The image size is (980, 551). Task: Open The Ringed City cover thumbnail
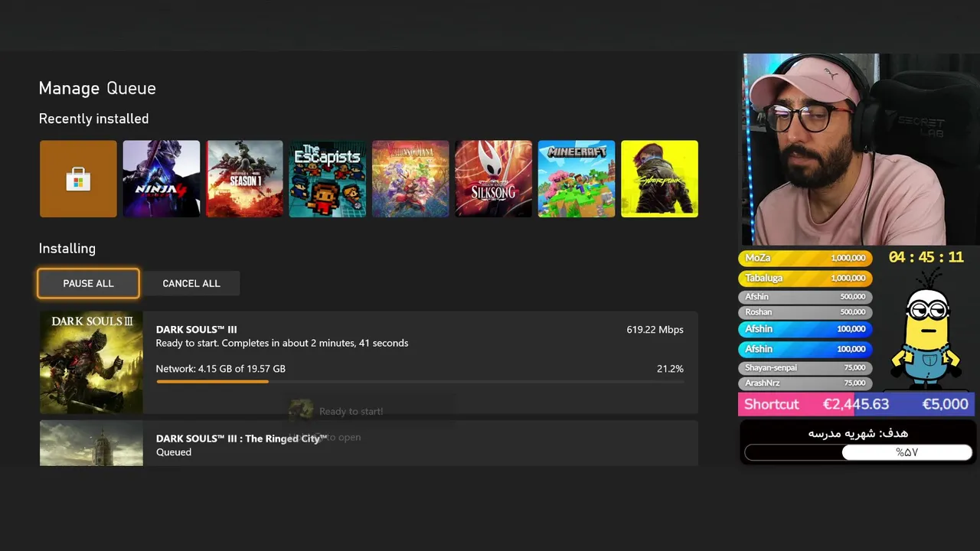click(91, 443)
